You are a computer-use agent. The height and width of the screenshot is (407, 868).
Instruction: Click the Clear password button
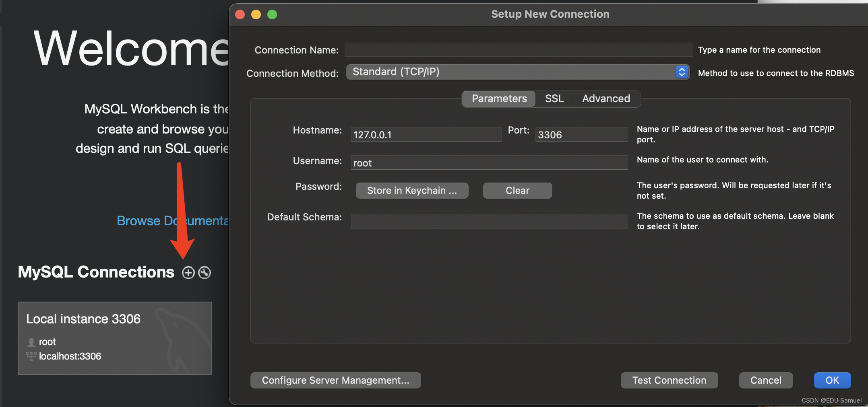click(517, 191)
